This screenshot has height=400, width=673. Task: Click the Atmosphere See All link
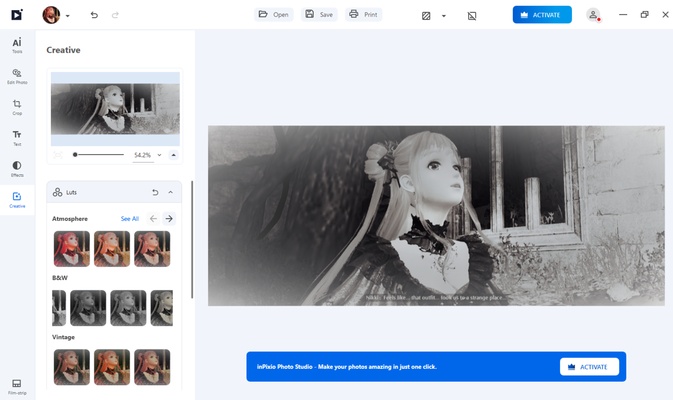coord(130,218)
